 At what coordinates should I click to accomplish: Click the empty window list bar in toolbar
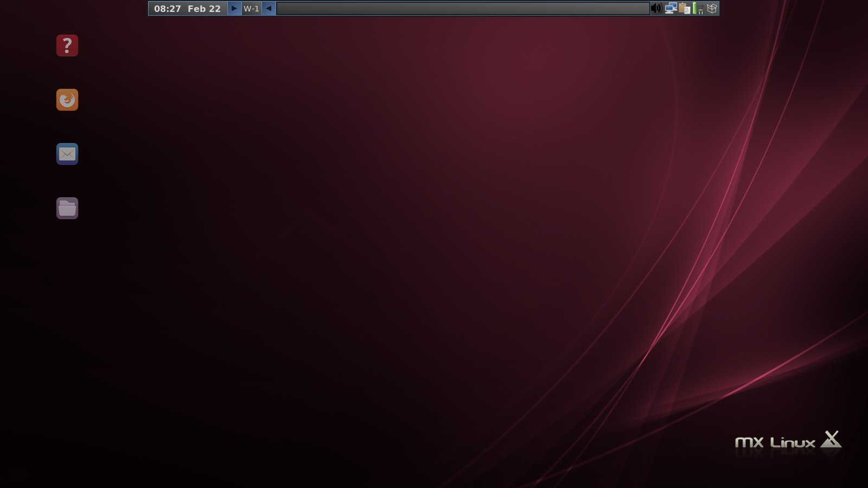coord(463,9)
